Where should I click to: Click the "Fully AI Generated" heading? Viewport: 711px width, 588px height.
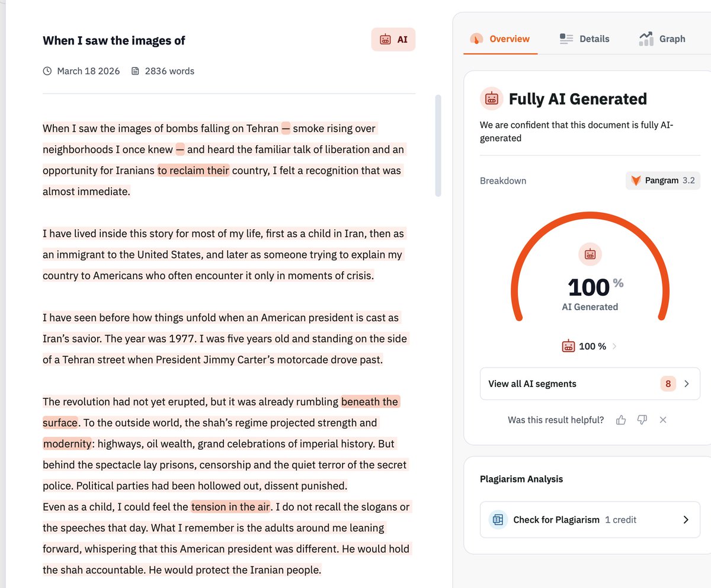(x=578, y=99)
